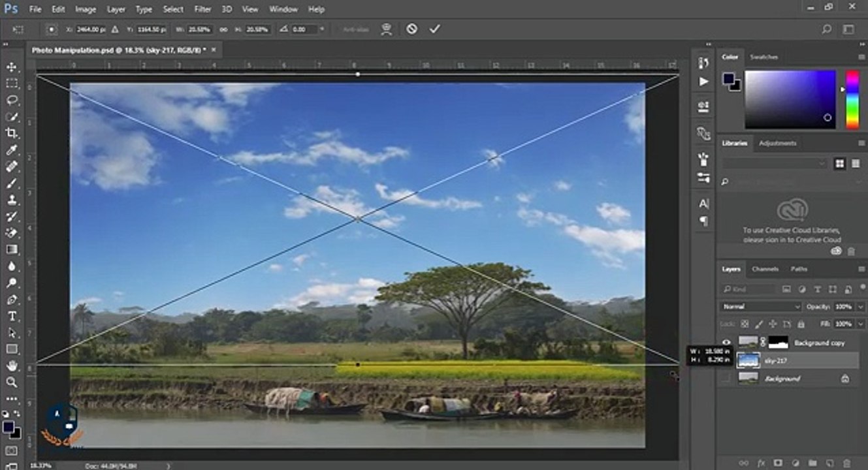
Task: Delete the layer with the Layers trash icon
Action: tap(846, 463)
